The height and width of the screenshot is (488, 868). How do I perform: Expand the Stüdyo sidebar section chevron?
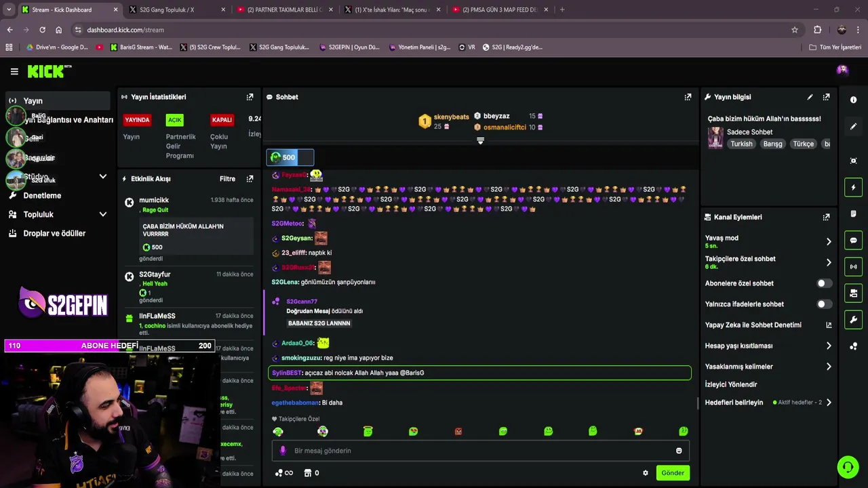click(103, 177)
